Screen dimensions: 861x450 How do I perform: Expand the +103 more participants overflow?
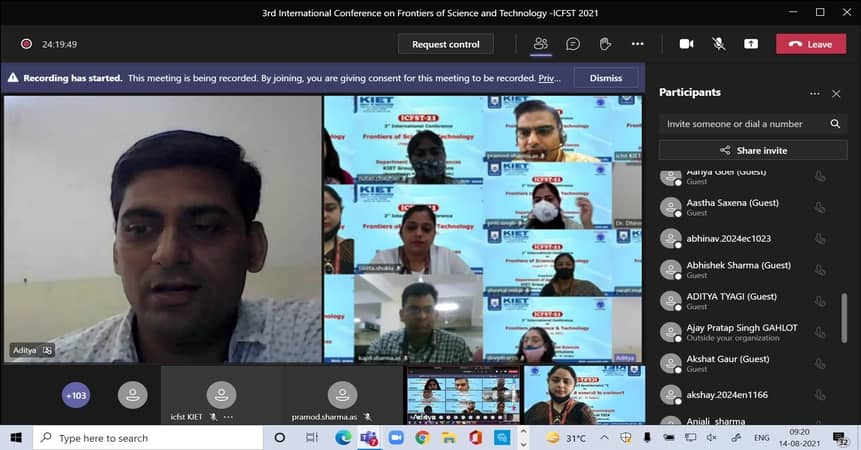click(x=76, y=396)
